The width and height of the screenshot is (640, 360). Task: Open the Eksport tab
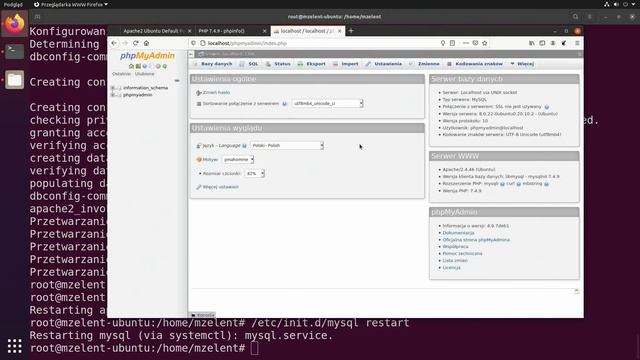(311, 64)
